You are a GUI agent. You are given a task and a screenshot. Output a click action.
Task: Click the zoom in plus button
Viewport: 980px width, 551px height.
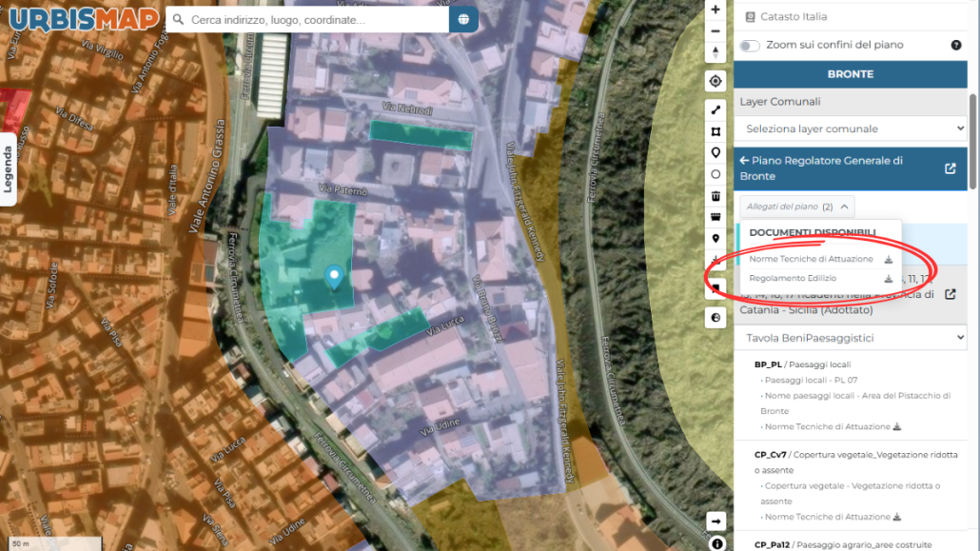(x=715, y=10)
